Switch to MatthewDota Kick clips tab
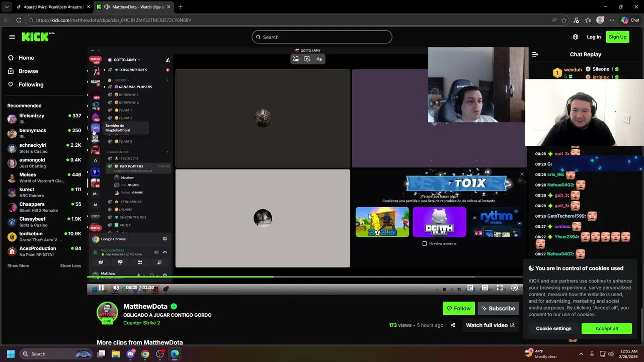The height and width of the screenshot is (362, 644). point(133,7)
